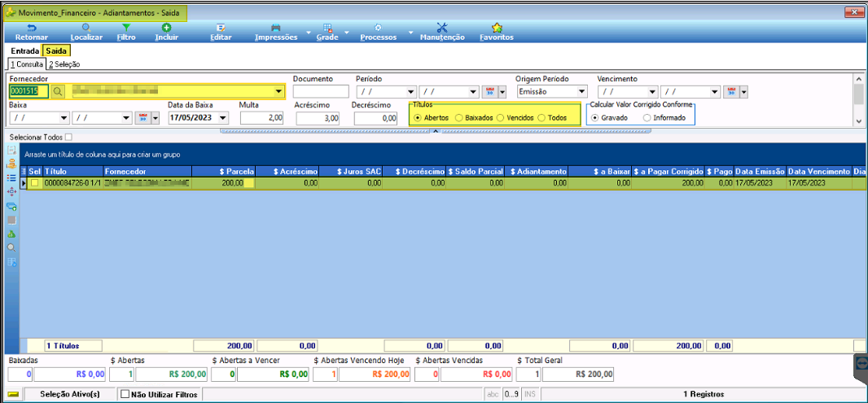Click the gray square sidebar icon
Viewport: 868px width, 403px height.
tap(11, 220)
